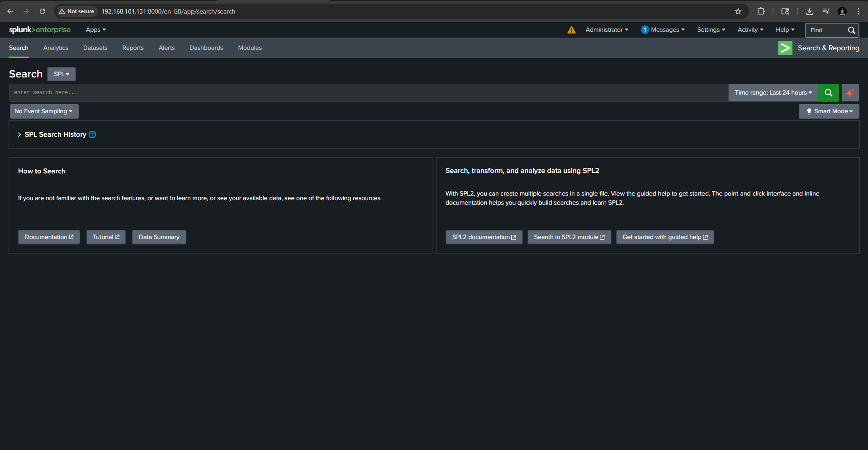Click the Search & Reporting app icon

click(x=785, y=48)
